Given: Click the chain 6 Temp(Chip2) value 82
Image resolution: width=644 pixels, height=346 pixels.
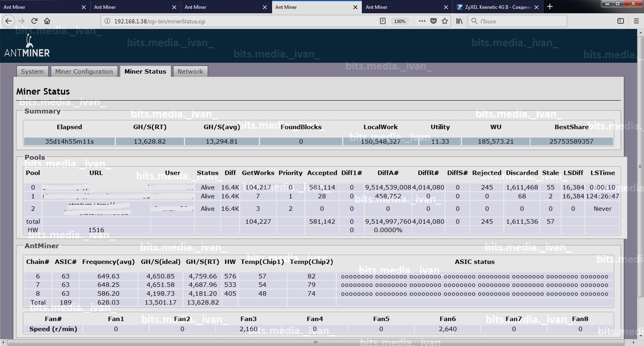Looking at the screenshot, I should click(311, 276).
